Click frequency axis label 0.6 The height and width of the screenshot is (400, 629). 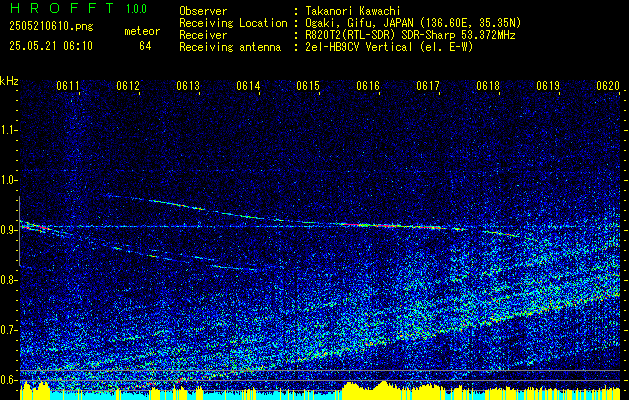click(x=8, y=380)
